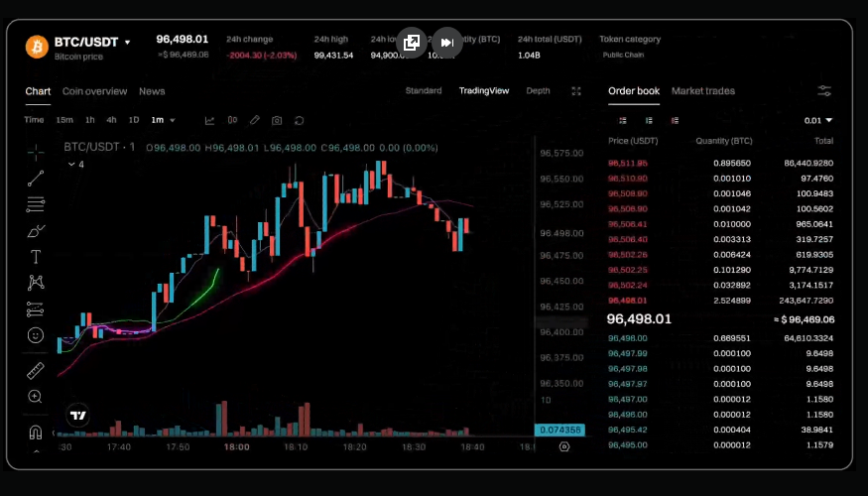Open the indicators line-chart icon
This screenshot has width=868, height=496.
[209, 120]
